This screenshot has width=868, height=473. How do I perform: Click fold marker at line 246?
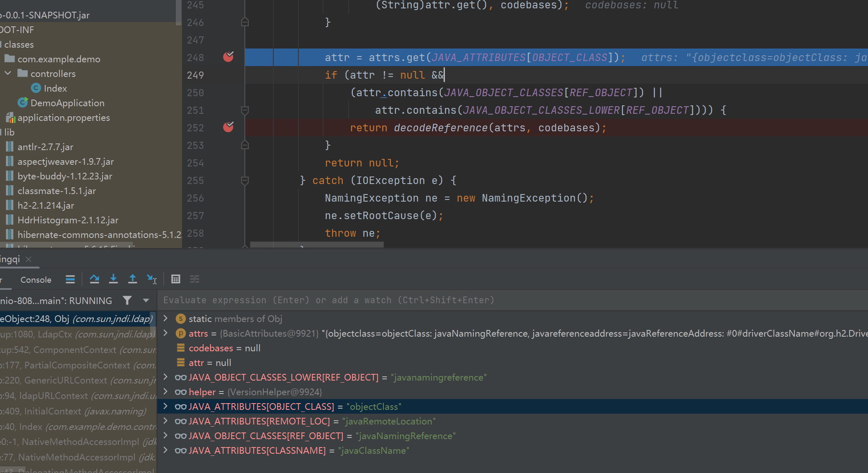pos(245,22)
